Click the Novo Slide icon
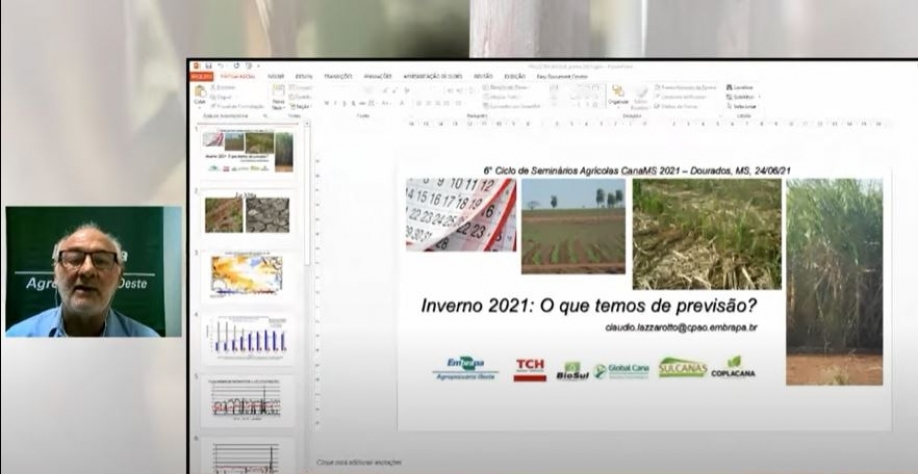918x474 pixels. pyautogui.click(x=278, y=95)
